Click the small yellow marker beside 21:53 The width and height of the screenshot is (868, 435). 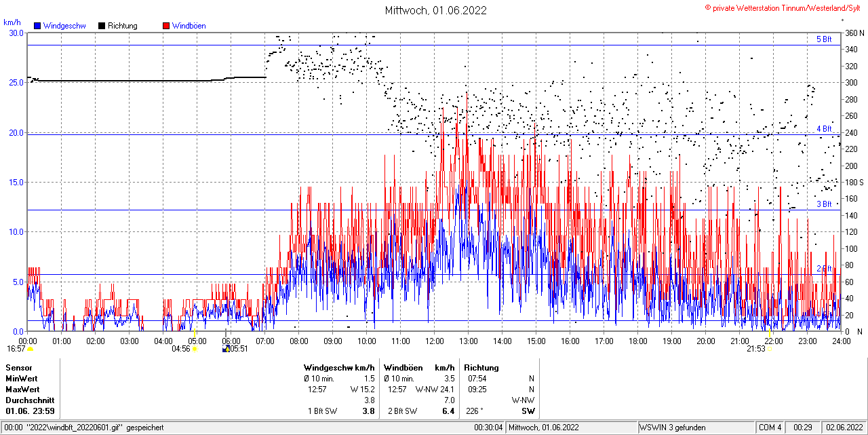pyautogui.click(x=769, y=349)
